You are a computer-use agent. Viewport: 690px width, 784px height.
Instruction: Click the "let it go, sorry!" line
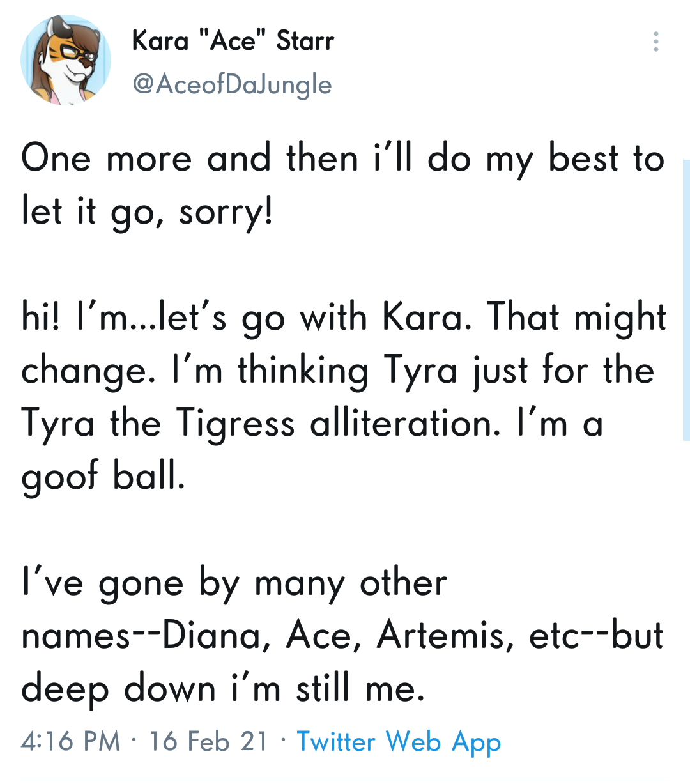pos(148,212)
